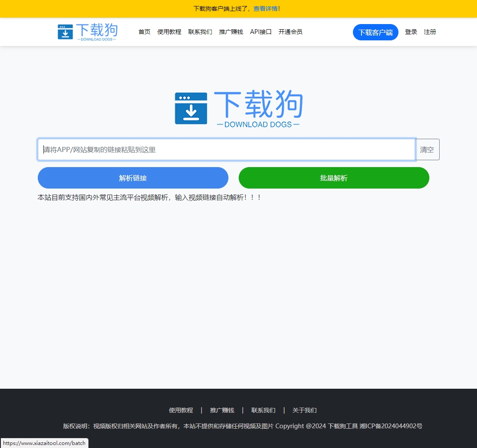The height and width of the screenshot is (448, 477).
Task: Go to 联系我们 in the top navigation
Action: coord(200,32)
